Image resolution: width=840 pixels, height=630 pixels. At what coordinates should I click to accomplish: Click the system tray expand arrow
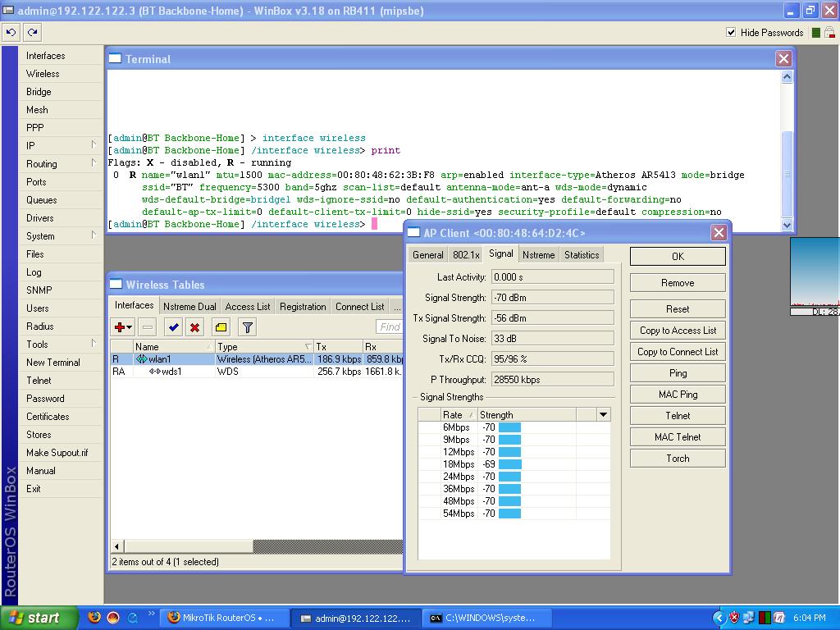[x=719, y=618]
